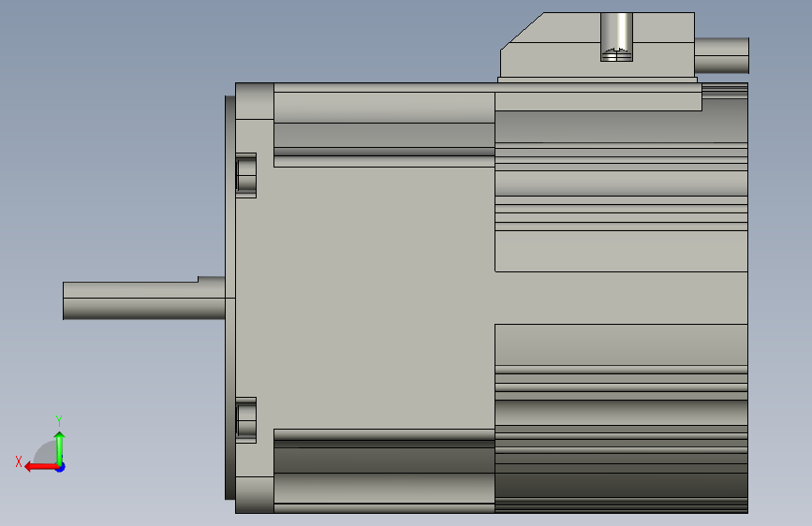Click the red X label beside the triad
812x526 pixels.
19,461
